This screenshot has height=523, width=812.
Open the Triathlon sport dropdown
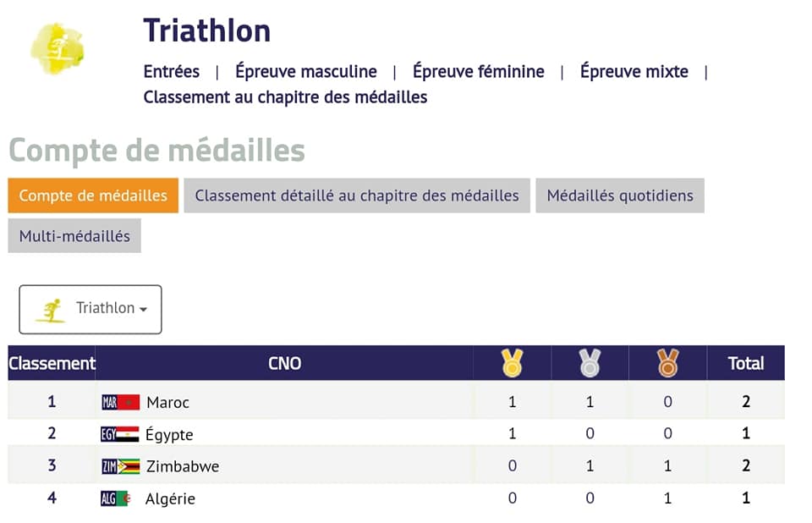91,309
